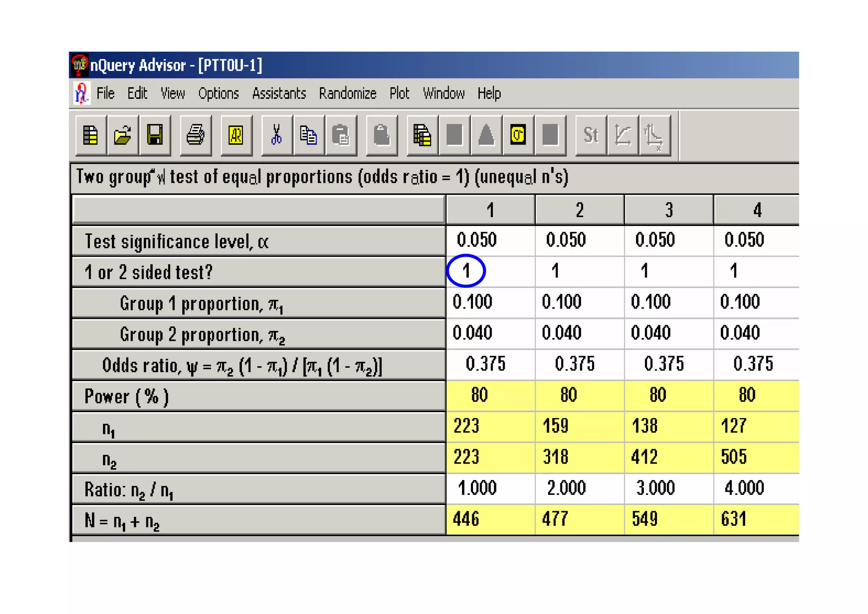Click the scissors cut icon
This screenshot has height=614, width=868.
point(276,136)
